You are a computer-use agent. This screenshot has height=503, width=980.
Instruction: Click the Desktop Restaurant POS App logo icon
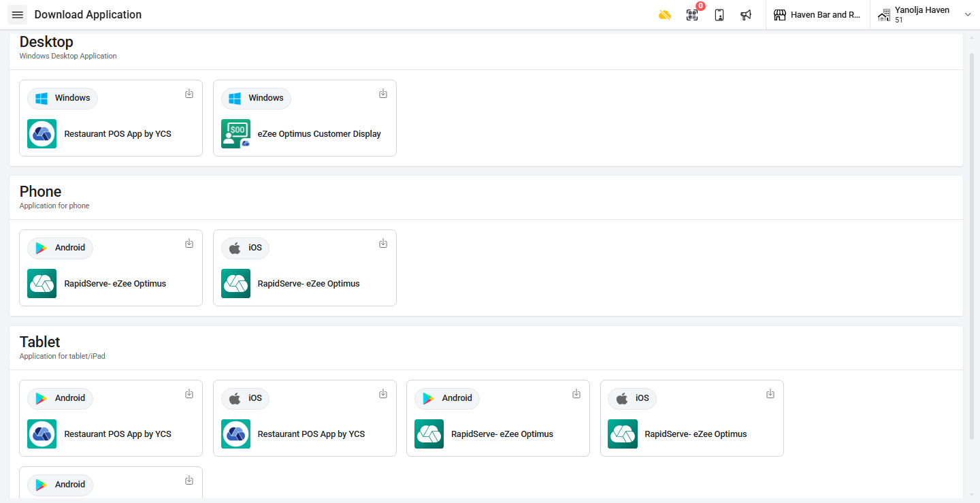point(42,134)
